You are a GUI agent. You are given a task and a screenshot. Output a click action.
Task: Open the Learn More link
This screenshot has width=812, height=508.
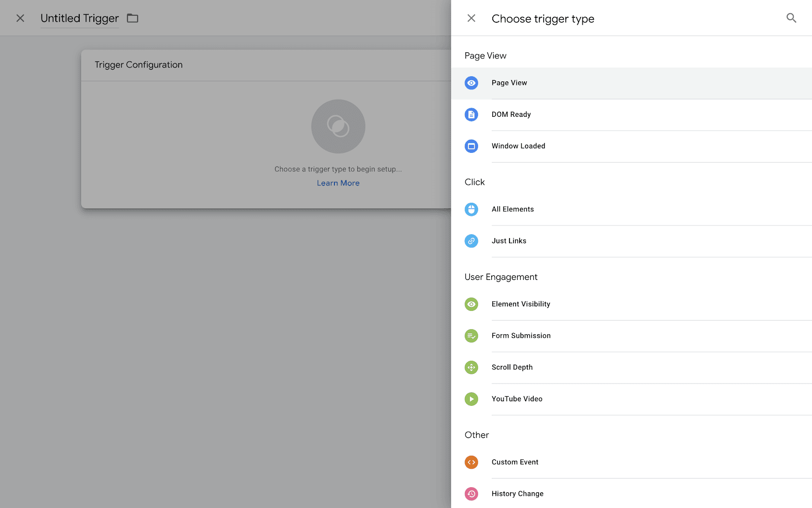click(x=338, y=183)
